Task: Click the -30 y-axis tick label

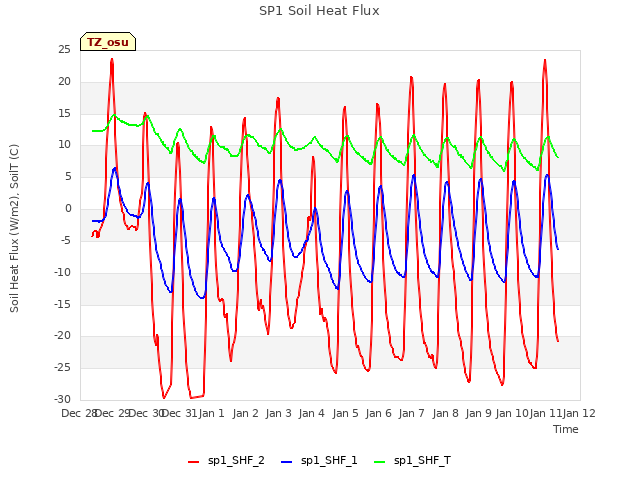Action: (x=62, y=399)
